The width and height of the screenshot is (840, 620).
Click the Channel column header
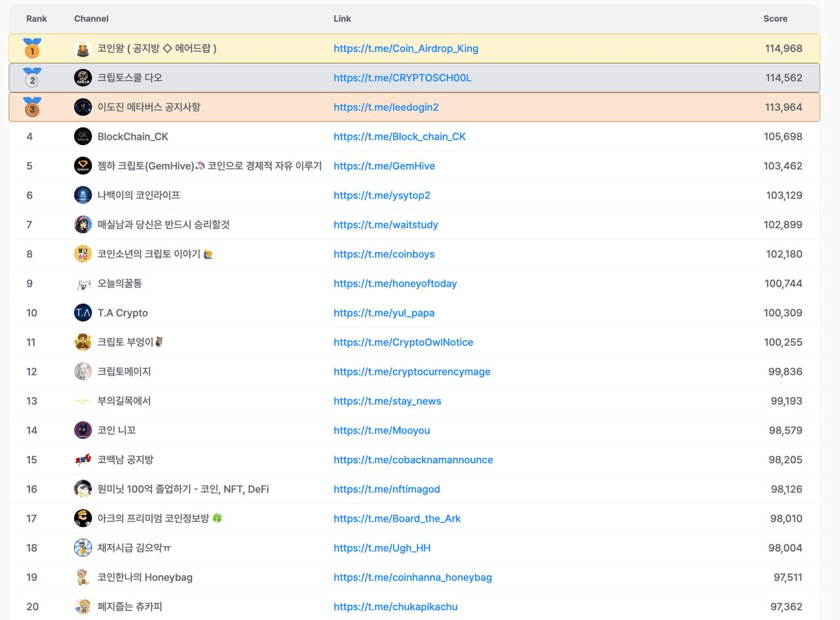pyautogui.click(x=91, y=18)
